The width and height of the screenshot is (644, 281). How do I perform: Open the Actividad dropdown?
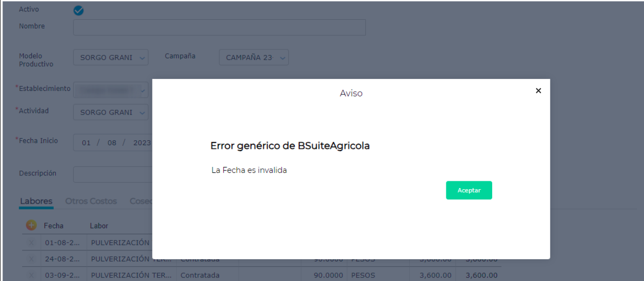pos(111,112)
